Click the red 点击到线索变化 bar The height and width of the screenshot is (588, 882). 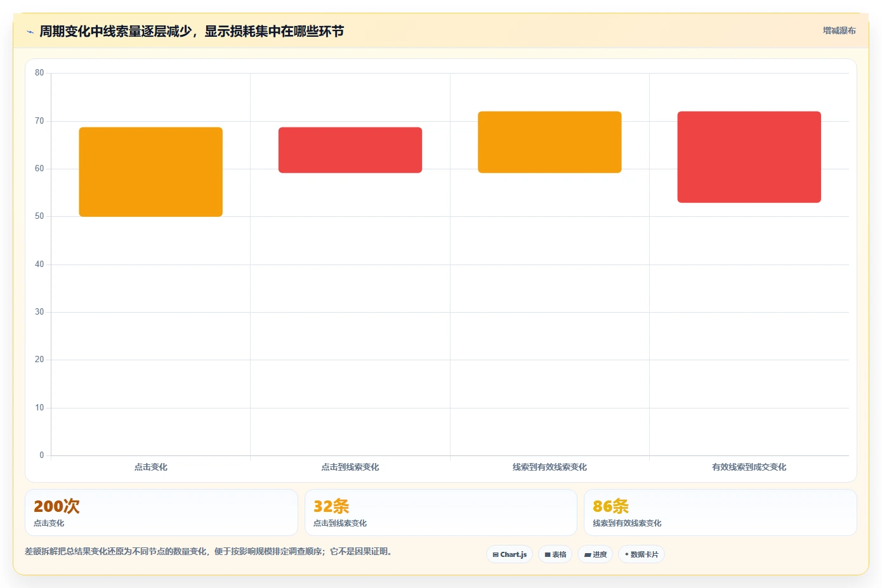coord(350,150)
